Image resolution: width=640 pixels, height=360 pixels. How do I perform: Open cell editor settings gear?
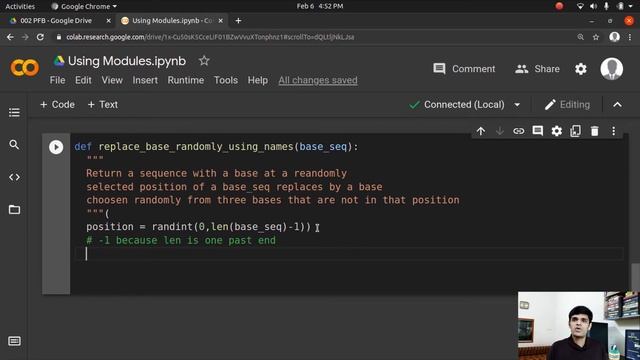(556, 131)
